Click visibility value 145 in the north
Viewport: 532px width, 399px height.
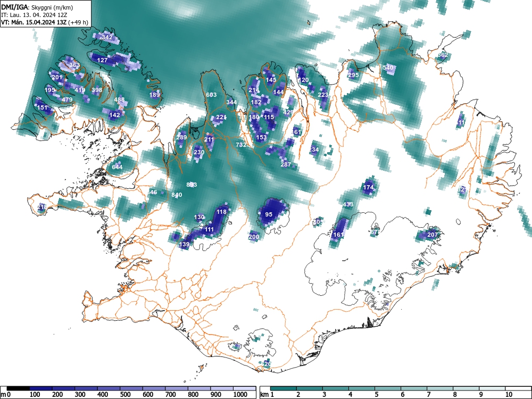(x=271, y=80)
